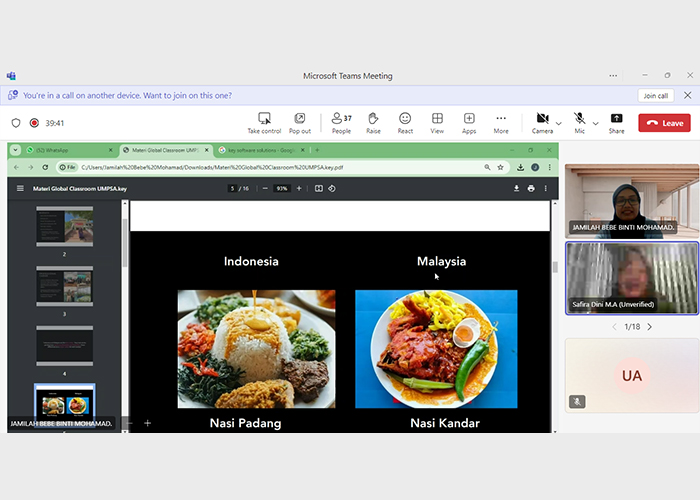Select the highlighted page 5 thumbnail
The width and height of the screenshot is (700, 500).
65,405
